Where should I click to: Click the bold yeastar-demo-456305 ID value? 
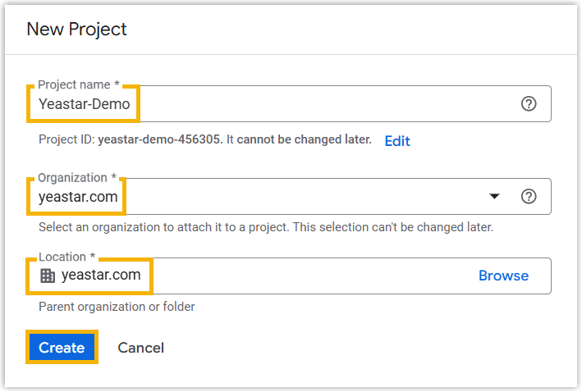click(159, 140)
